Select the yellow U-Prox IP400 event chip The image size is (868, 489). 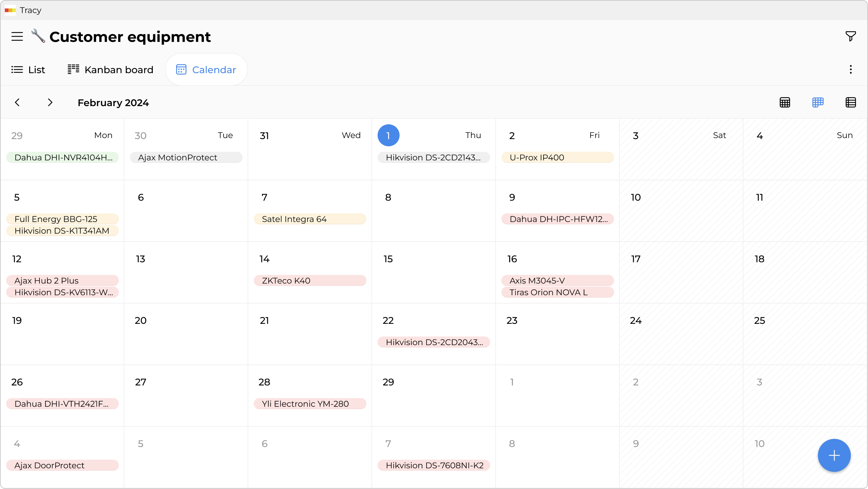[x=557, y=157]
